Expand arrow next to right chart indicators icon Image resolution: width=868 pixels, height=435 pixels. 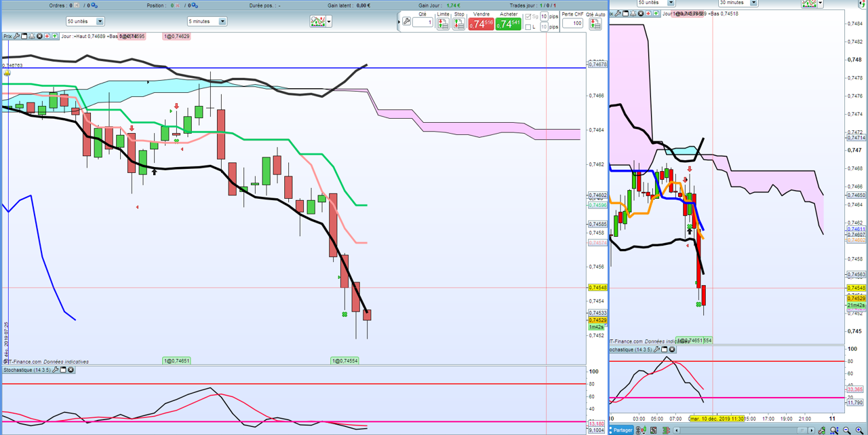(820, 3)
